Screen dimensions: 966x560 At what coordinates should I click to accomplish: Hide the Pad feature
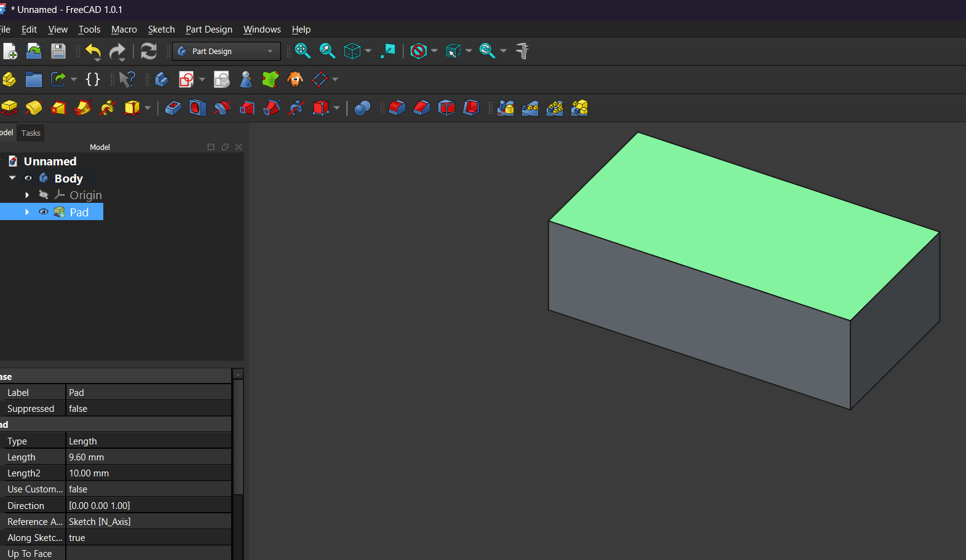[44, 212]
